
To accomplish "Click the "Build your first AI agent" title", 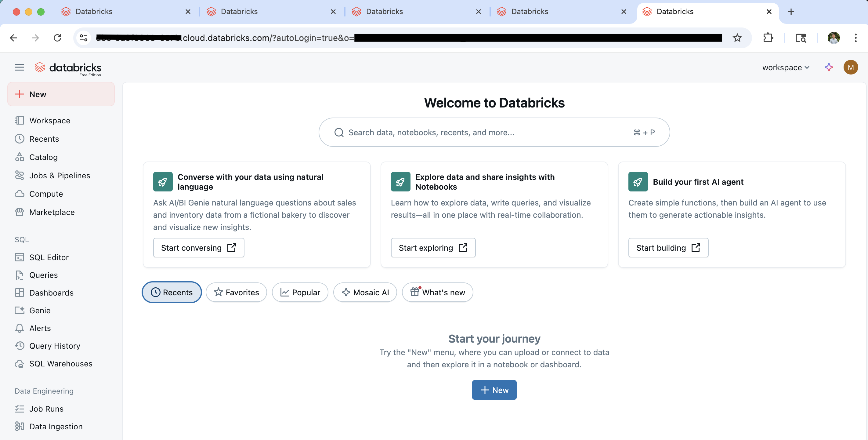I will point(698,182).
